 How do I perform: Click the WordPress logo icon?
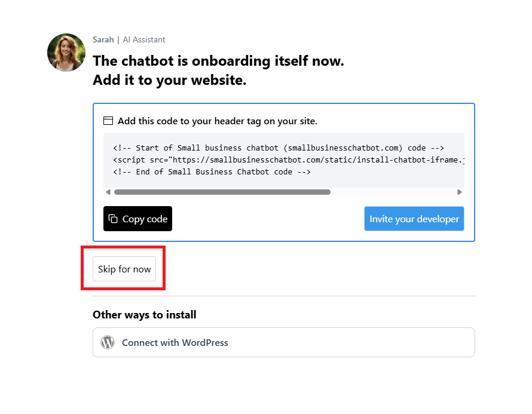(108, 342)
